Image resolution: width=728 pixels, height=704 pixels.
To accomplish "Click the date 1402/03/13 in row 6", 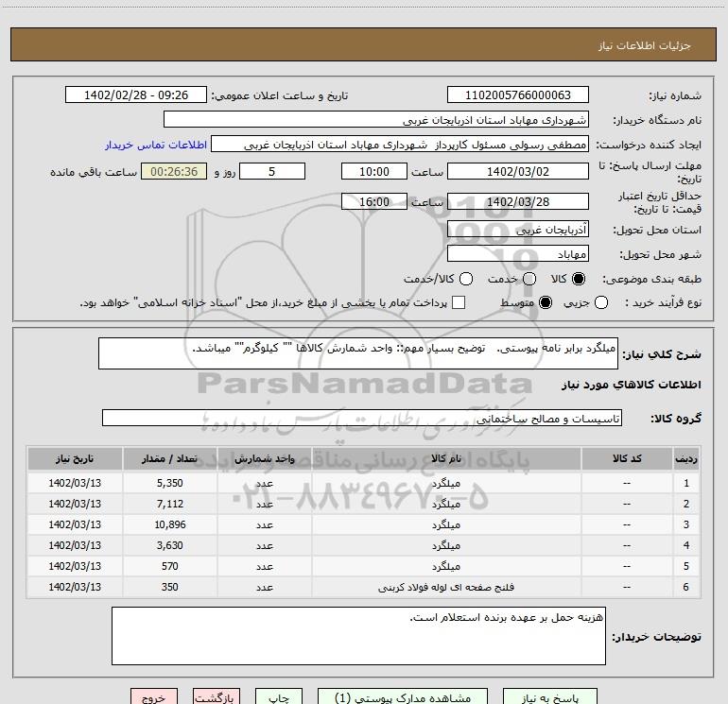I will pos(75,587).
